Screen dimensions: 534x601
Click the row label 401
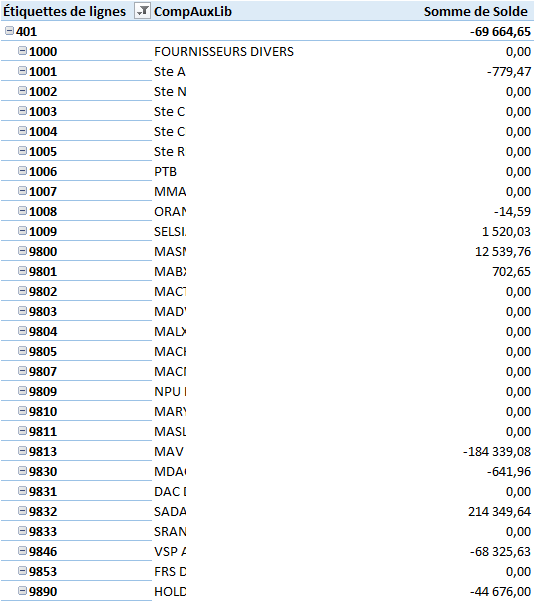point(26,31)
